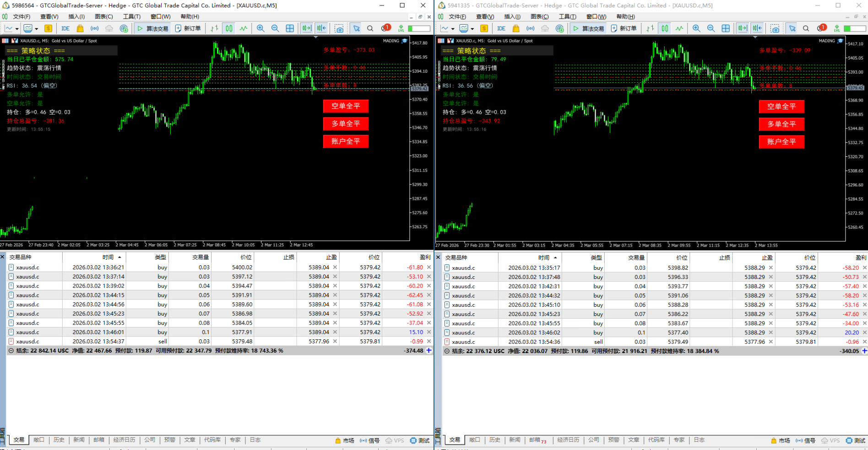The width and height of the screenshot is (868, 450).
Task: Toggle chart auto-scroll in left window
Action: (x=306, y=28)
